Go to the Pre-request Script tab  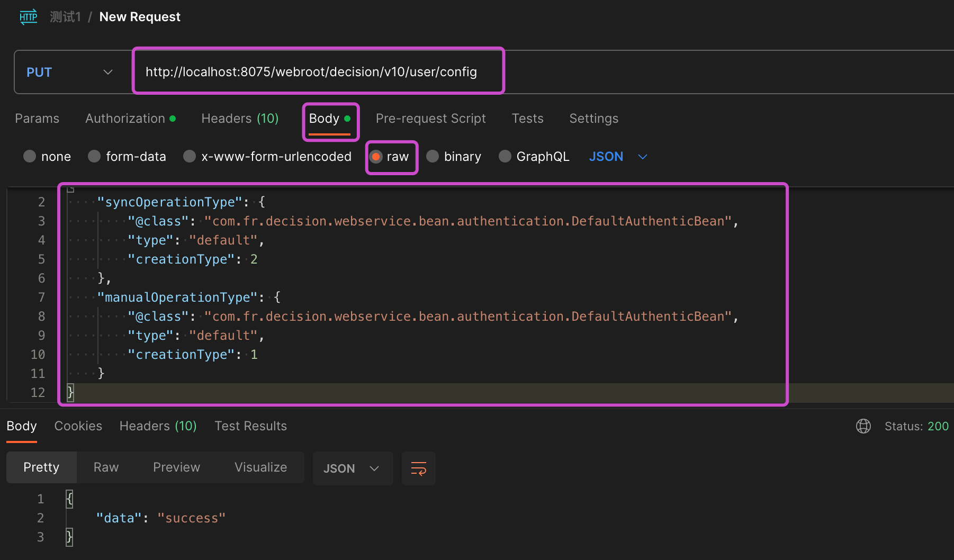tap(430, 119)
